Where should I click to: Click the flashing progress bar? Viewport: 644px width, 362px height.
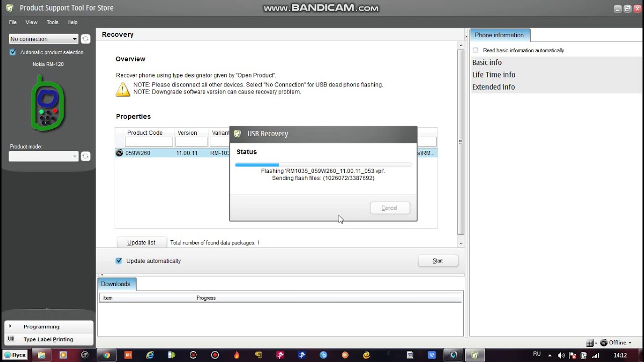(323, 164)
